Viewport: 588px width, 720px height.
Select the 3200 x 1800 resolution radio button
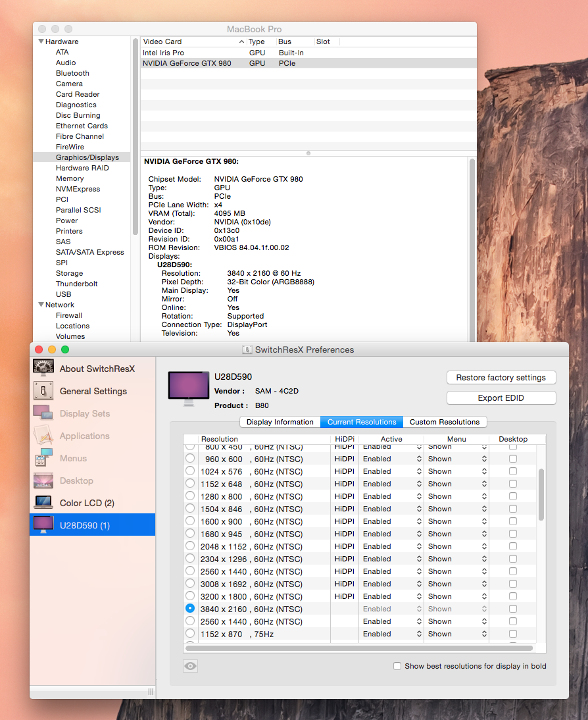[190, 596]
